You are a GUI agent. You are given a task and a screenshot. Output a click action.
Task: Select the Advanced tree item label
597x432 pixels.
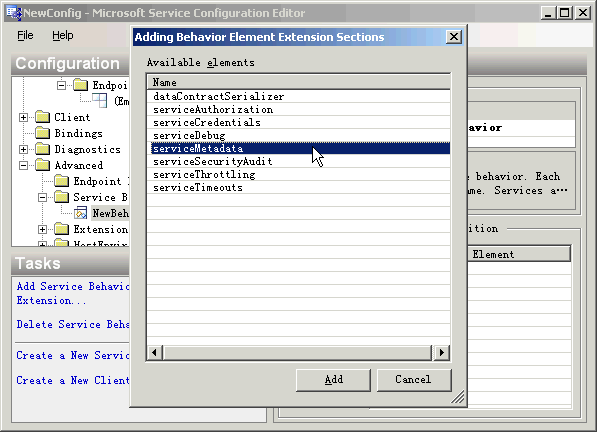click(78, 165)
